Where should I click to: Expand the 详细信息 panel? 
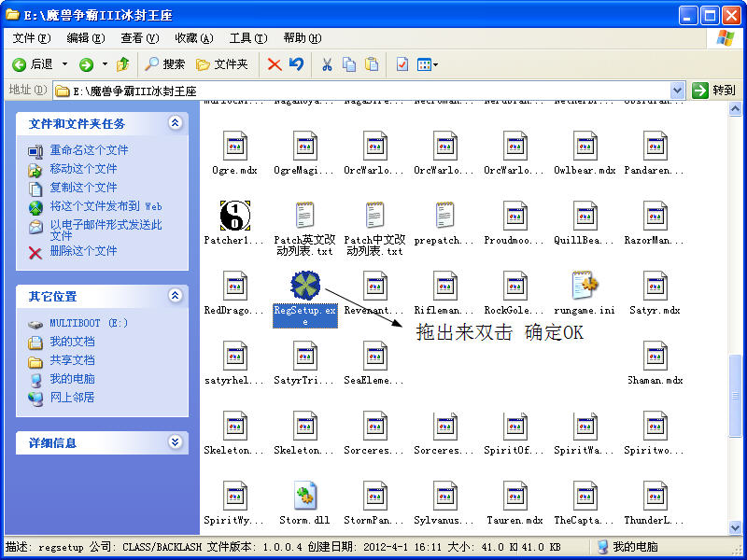pyautogui.click(x=175, y=441)
